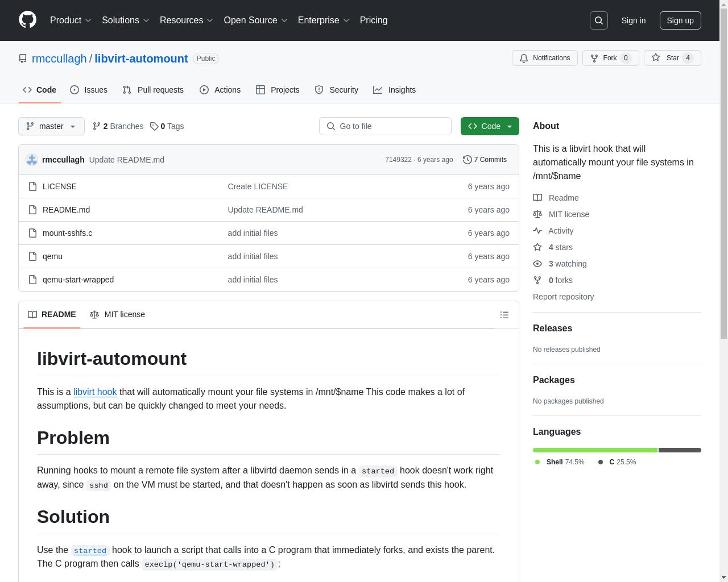Click the C 25.5% language entry
This screenshot has width=728, height=582.
click(x=617, y=462)
